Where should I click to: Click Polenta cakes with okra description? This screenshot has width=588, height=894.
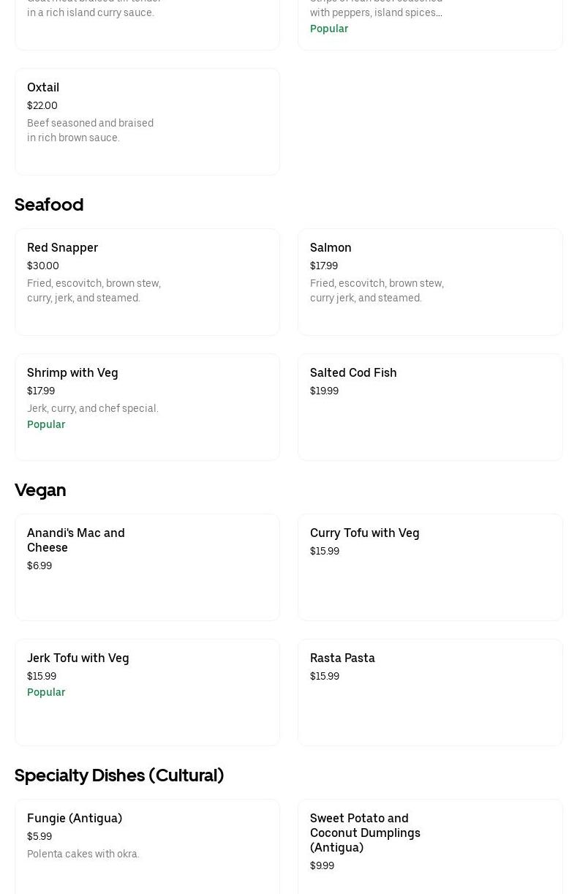[83, 854]
